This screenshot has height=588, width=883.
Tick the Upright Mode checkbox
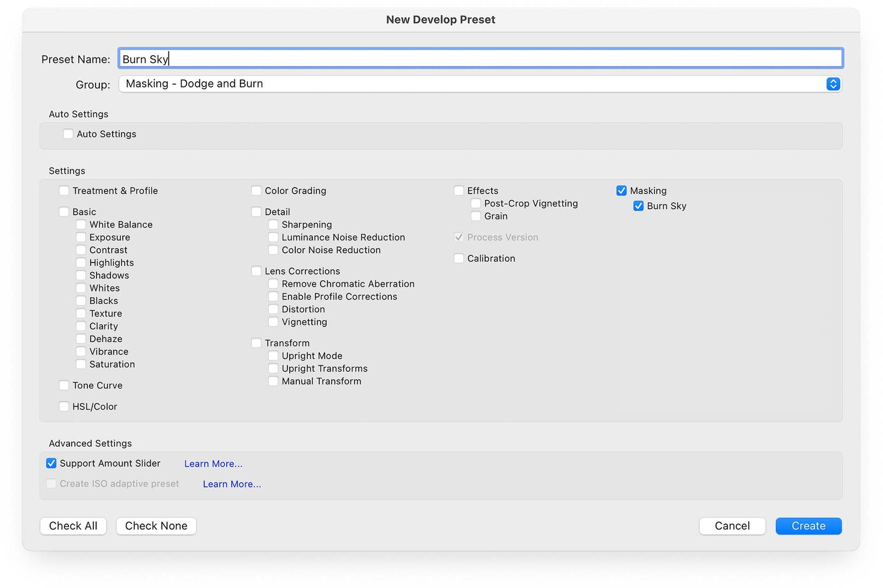[273, 356]
